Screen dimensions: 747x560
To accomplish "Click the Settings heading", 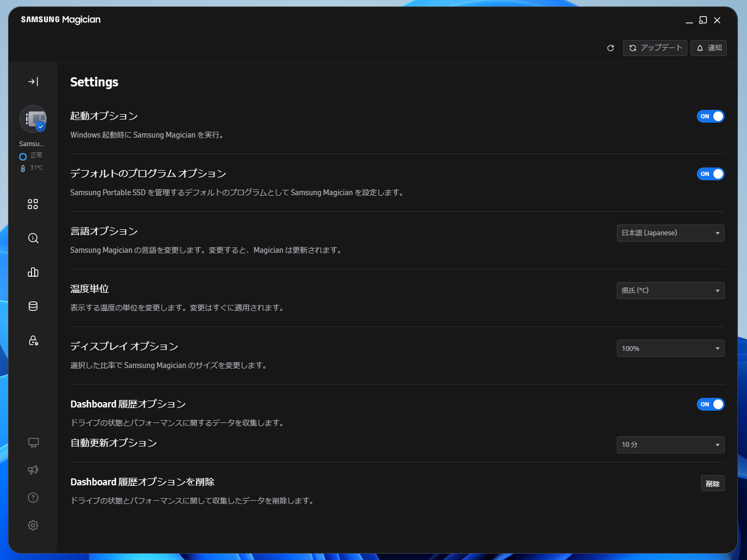I will pyautogui.click(x=94, y=82).
